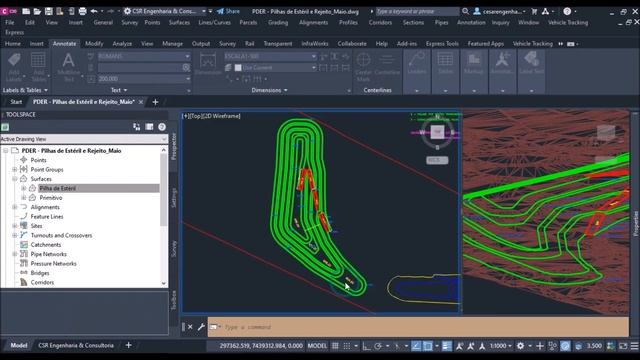Toggle clean screen icon in status bar
This screenshot has width=640, height=360.
(623, 346)
